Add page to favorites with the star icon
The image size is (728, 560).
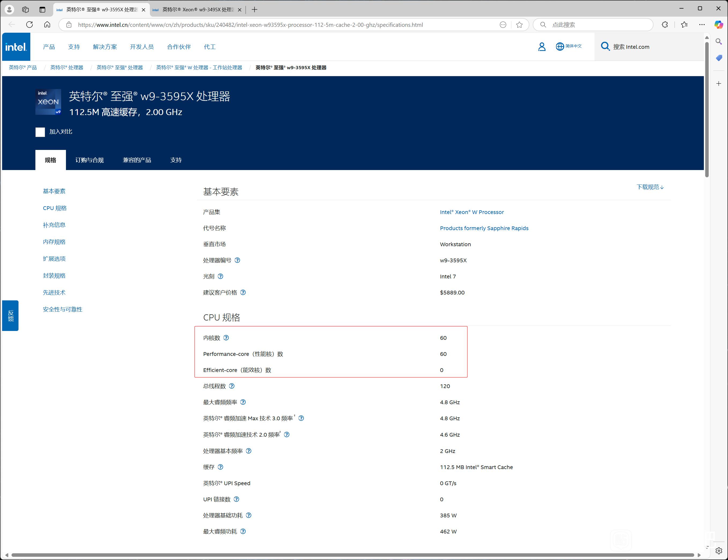click(x=519, y=25)
